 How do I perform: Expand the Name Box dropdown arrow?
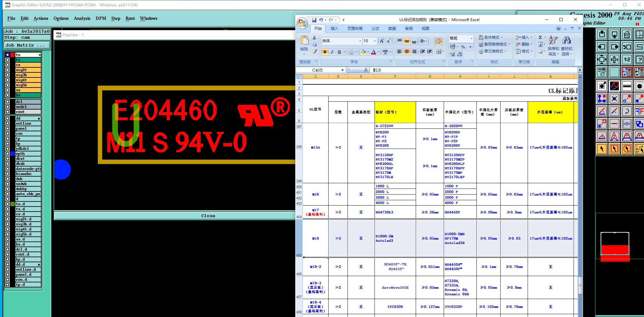point(342,70)
